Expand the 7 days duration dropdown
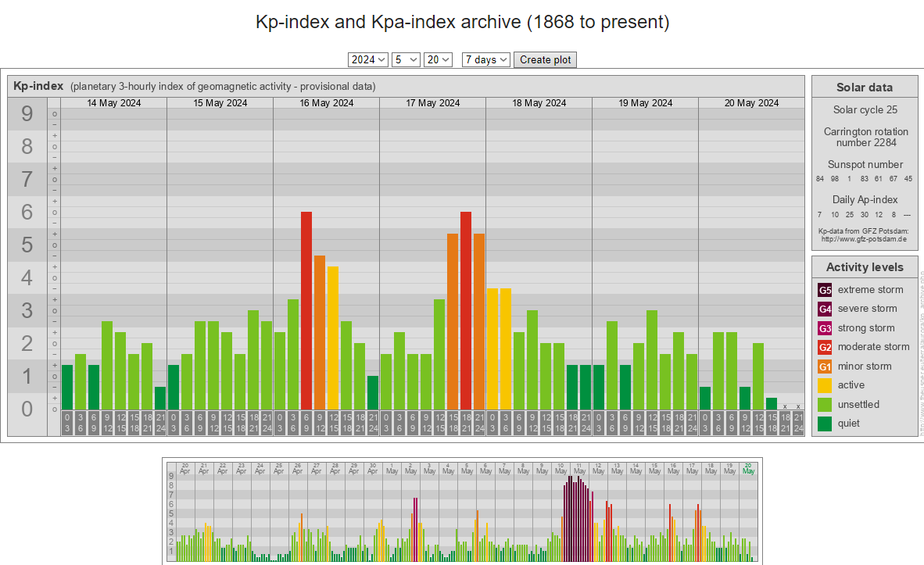The height and width of the screenshot is (565, 924). 486,60
